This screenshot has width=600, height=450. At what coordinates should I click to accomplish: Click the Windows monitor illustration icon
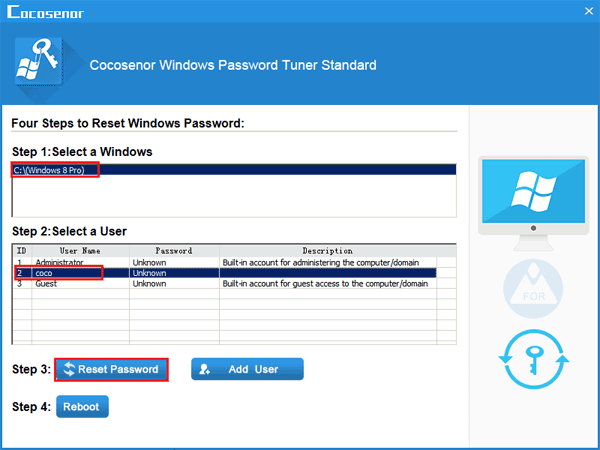pyautogui.click(x=533, y=203)
